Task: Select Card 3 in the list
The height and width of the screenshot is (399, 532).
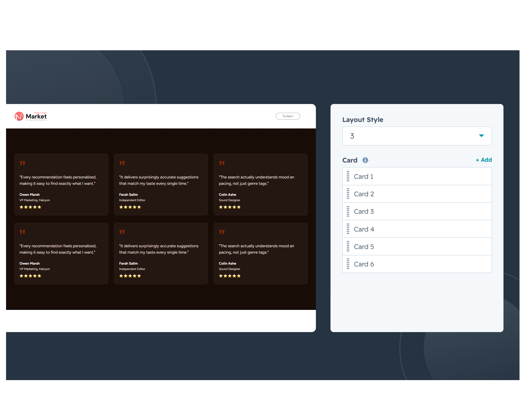Action: [417, 211]
